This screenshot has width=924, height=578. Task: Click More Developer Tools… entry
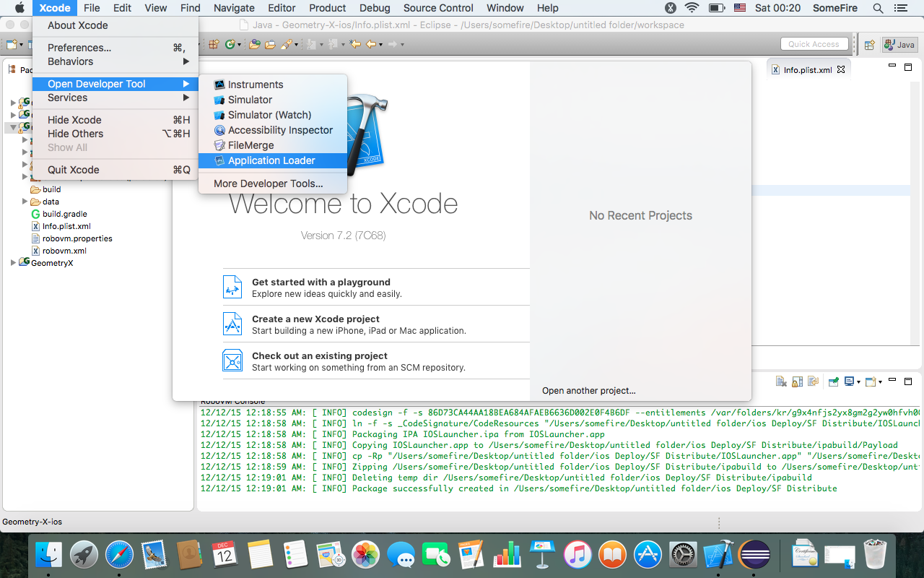273,184
